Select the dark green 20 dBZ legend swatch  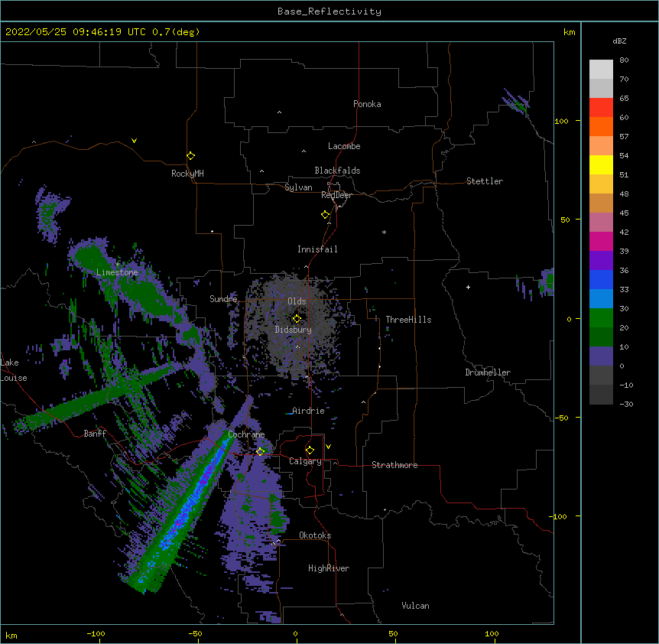pos(601,337)
